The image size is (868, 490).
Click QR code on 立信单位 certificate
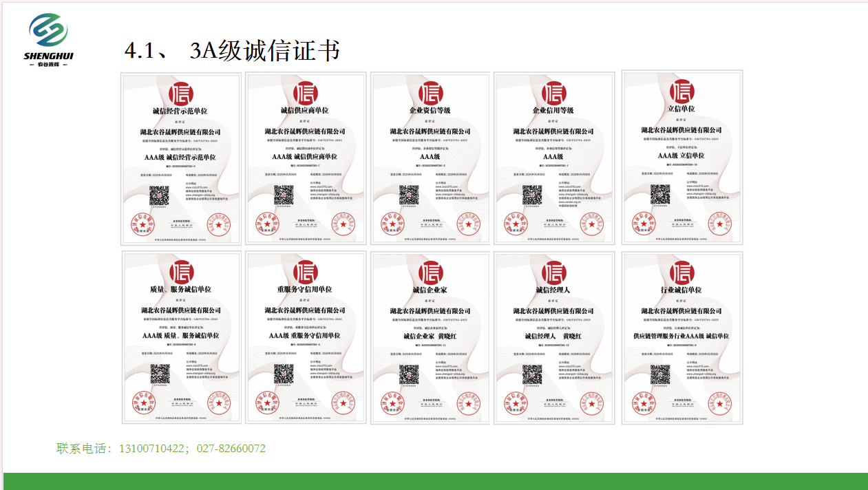coord(661,193)
